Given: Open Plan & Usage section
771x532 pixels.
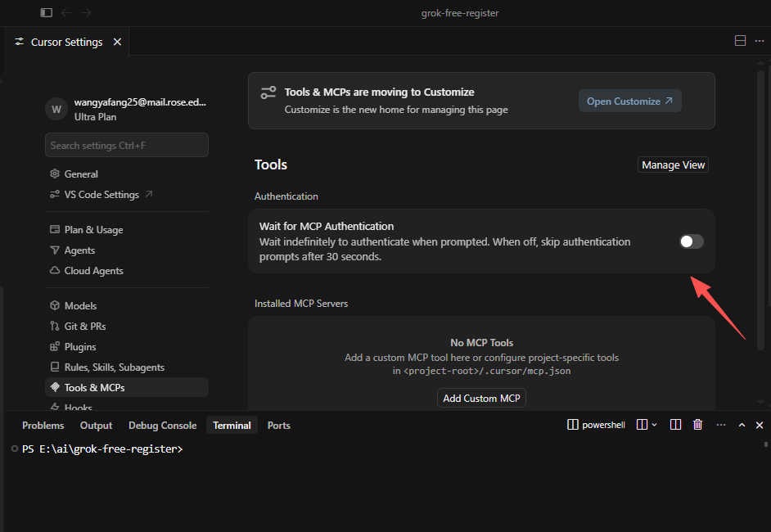Looking at the screenshot, I should pos(126,230).
